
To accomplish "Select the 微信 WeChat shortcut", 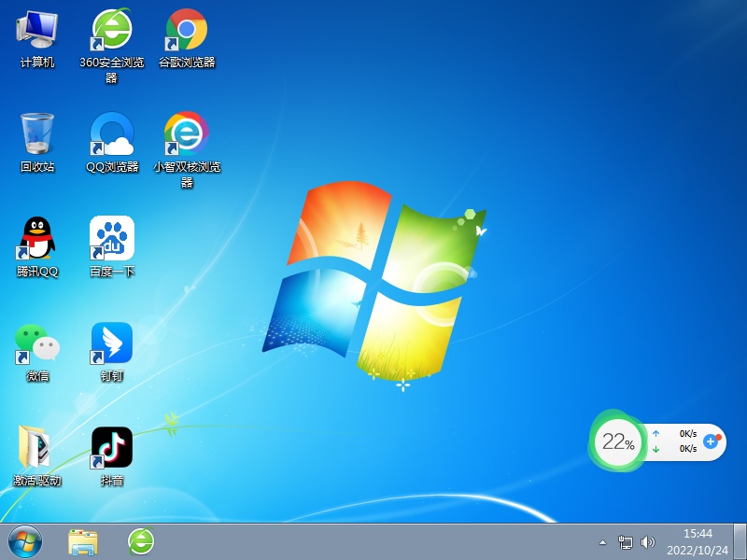I will [x=37, y=353].
